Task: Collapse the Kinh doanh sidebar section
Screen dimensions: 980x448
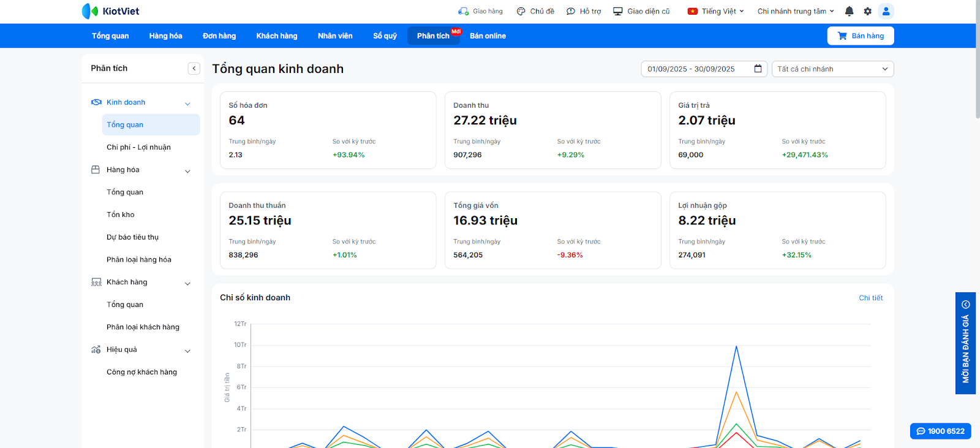Action: point(187,103)
